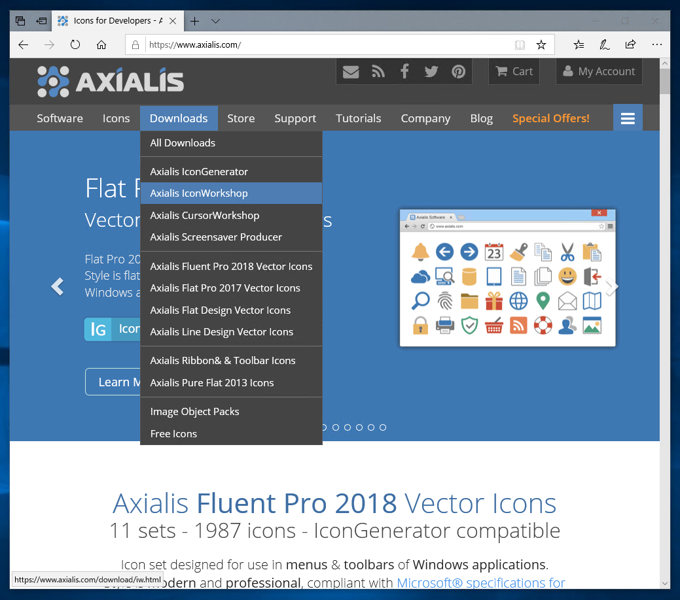Go to next slide arrow
Image resolution: width=680 pixels, height=600 pixels.
[x=611, y=287]
